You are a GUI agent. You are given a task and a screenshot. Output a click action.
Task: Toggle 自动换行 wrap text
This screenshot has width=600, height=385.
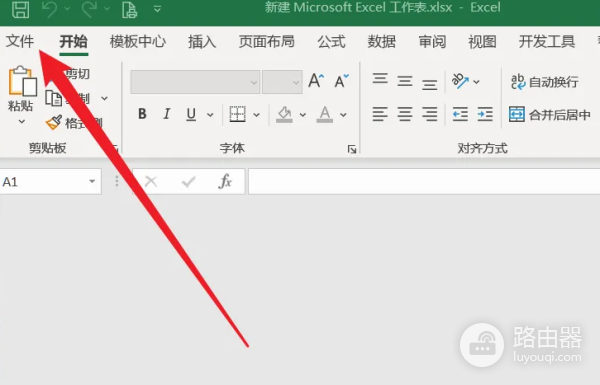(545, 82)
